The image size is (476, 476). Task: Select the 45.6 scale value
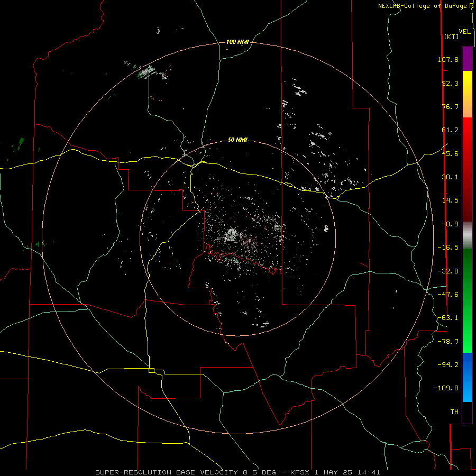450,153
